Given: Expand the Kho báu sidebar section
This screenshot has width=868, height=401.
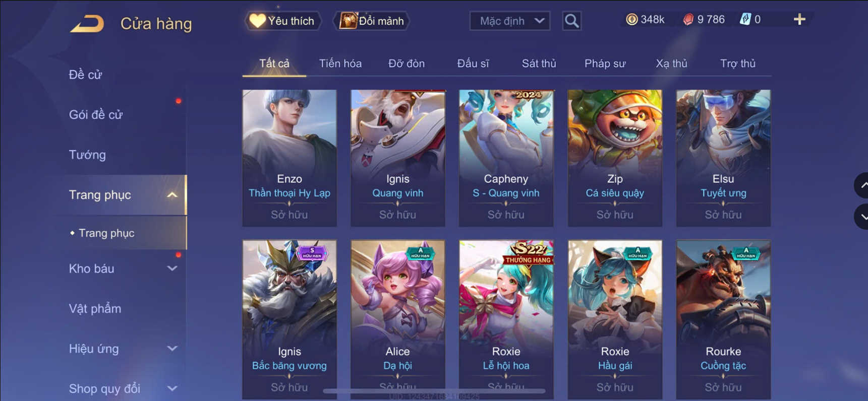Looking at the screenshot, I should pyautogui.click(x=172, y=269).
